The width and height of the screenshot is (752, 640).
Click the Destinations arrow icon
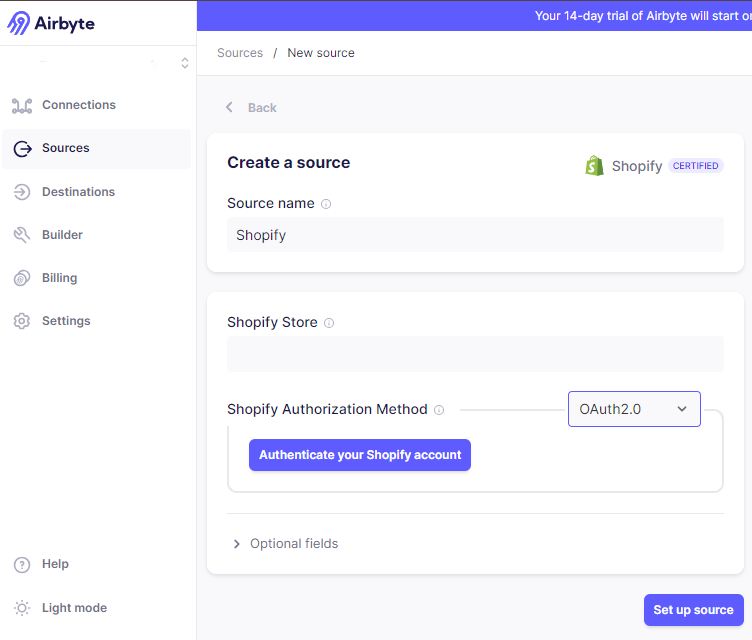pos(22,192)
